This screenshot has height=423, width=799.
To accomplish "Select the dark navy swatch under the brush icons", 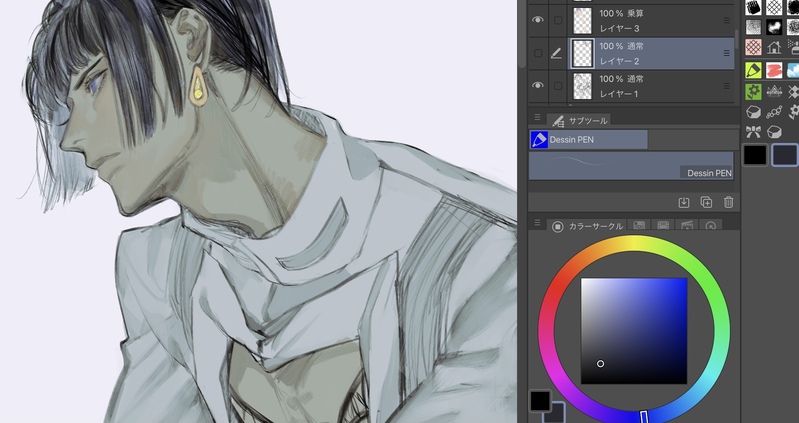I will pyautogui.click(x=785, y=155).
